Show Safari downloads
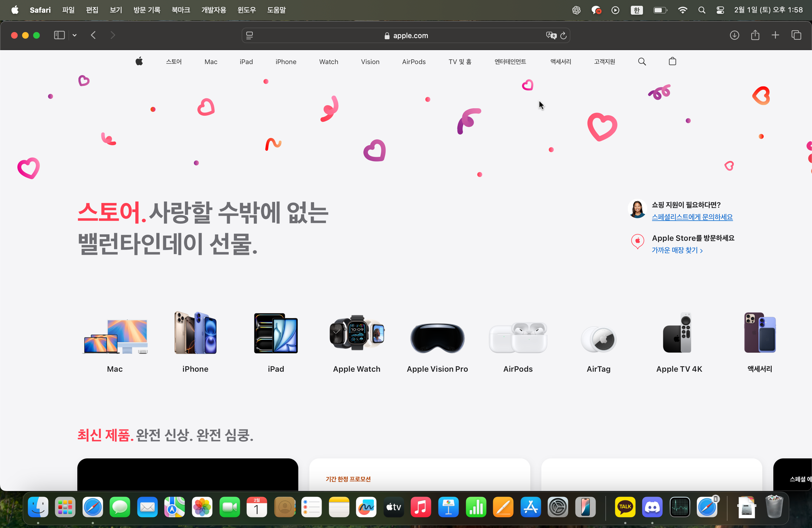The image size is (812, 528). click(x=734, y=35)
